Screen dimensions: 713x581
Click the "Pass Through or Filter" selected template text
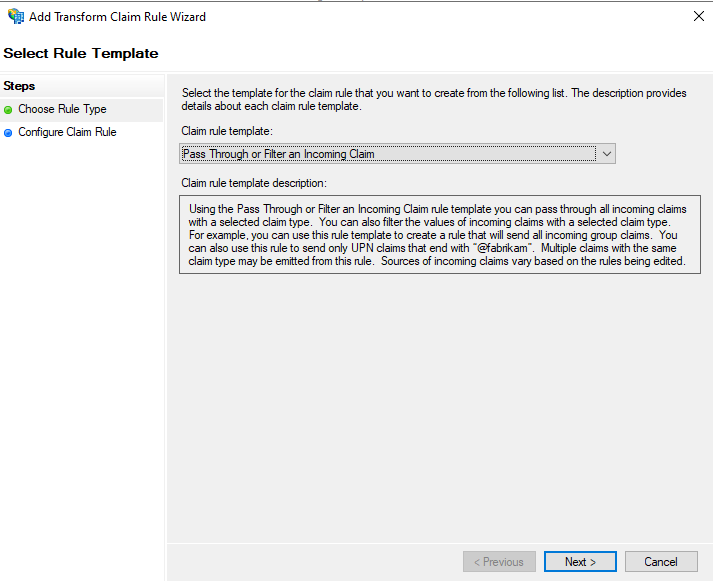pos(278,154)
